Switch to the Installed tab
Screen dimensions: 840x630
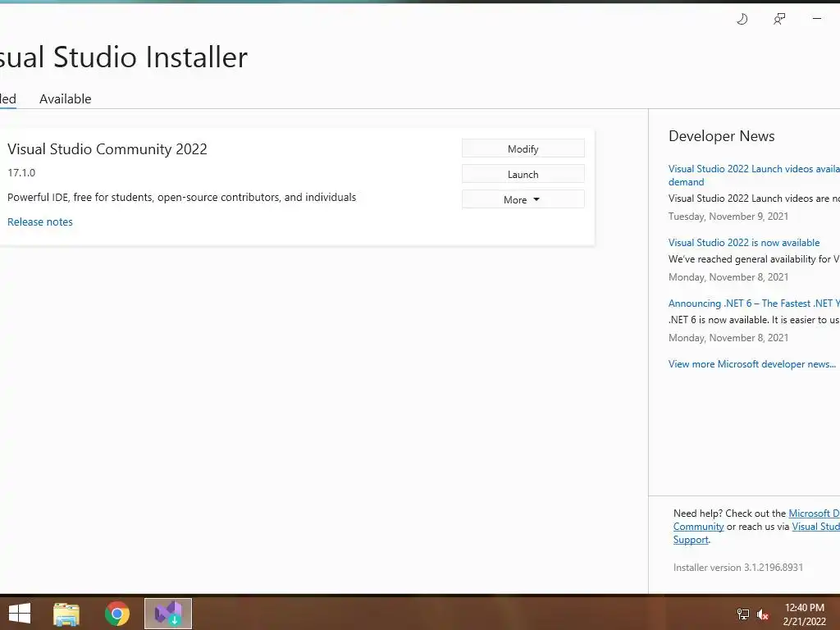[8, 99]
